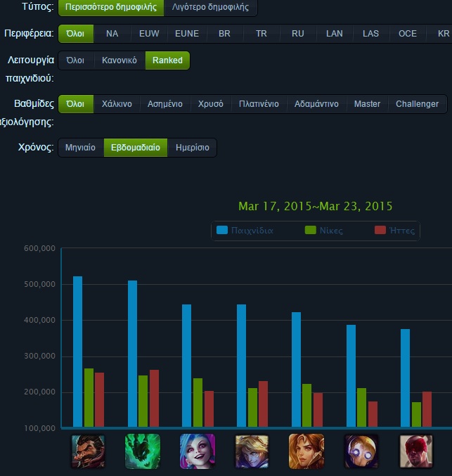Click Thresh's red losses bar

(x=154, y=398)
